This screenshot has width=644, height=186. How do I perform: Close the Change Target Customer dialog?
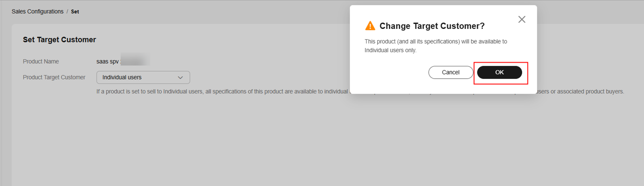click(521, 19)
